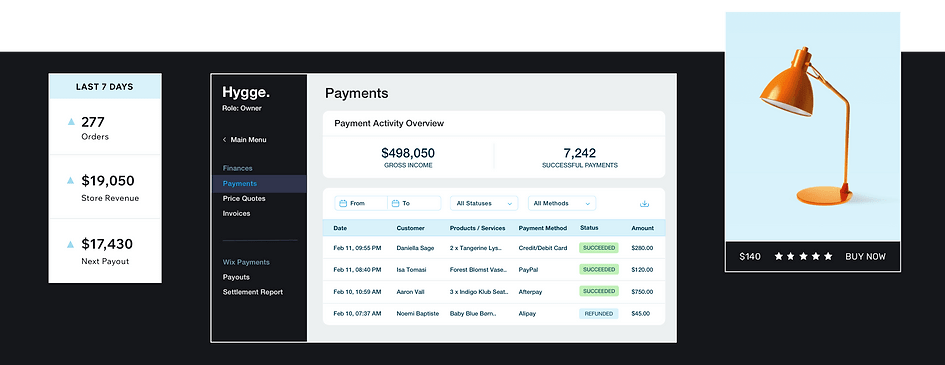This screenshot has height=365, width=945.
Task: Click the calendar icon in From field
Action: 342,204
